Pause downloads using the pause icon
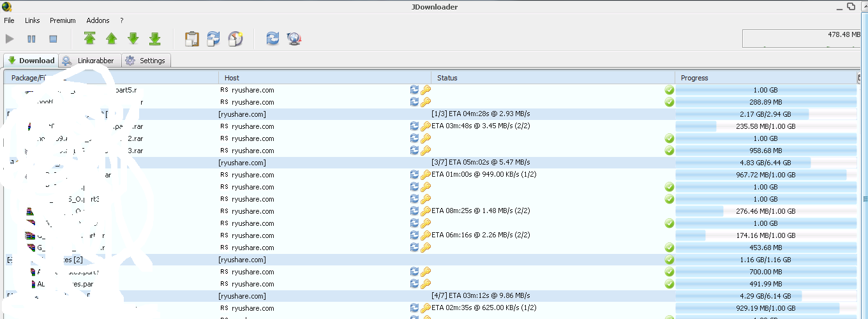This screenshot has width=868, height=319. point(31,39)
